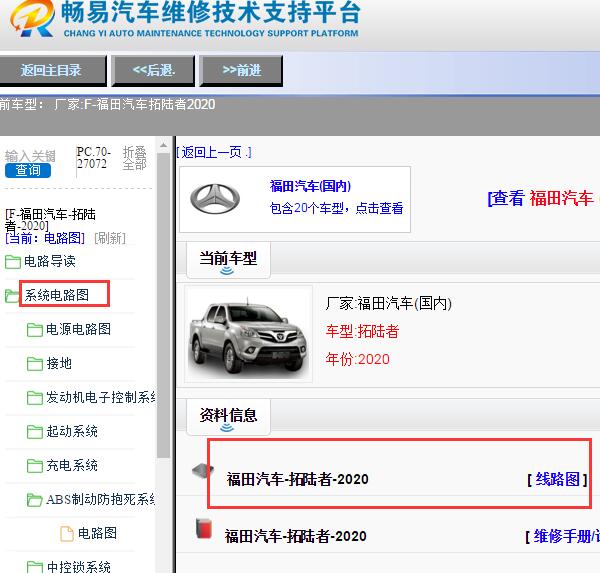The height and width of the screenshot is (573, 600).
Task: Expand the 起动系统 folder icon
Action: (x=35, y=432)
